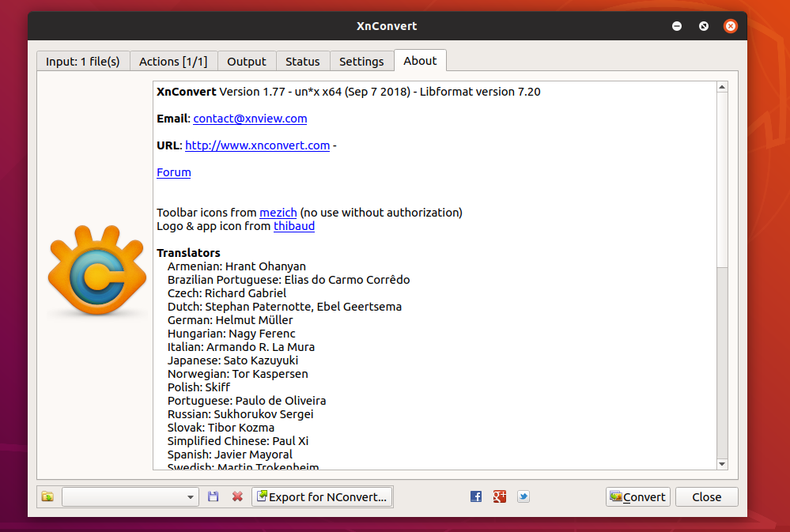Click the scrollbar up arrow

point(722,87)
